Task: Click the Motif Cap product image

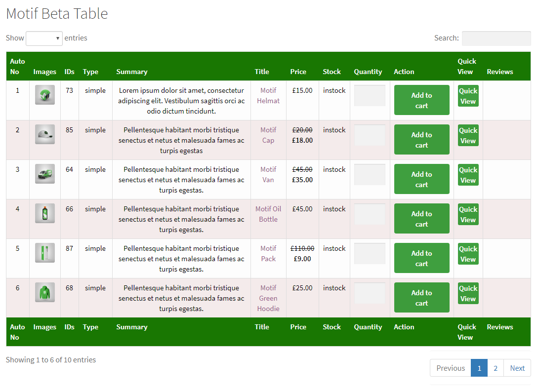Action: tap(44, 134)
